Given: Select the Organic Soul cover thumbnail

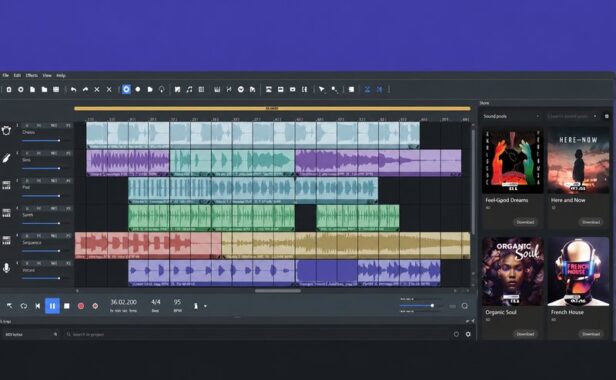Looking at the screenshot, I should click(x=513, y=272).
